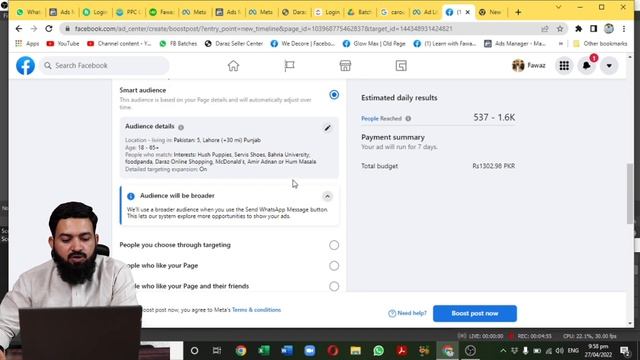
Task: Open WhatsApp from the taskbar
Action: click(378, 351)
